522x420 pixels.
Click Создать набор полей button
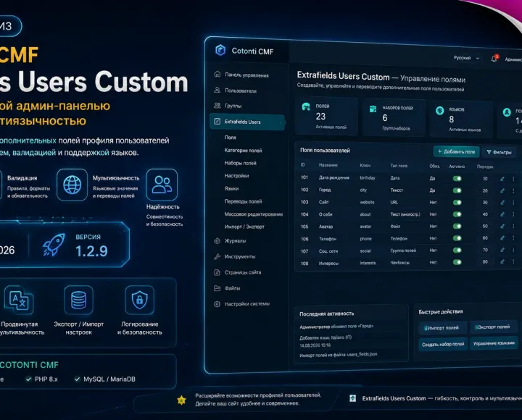pos(443,344)
